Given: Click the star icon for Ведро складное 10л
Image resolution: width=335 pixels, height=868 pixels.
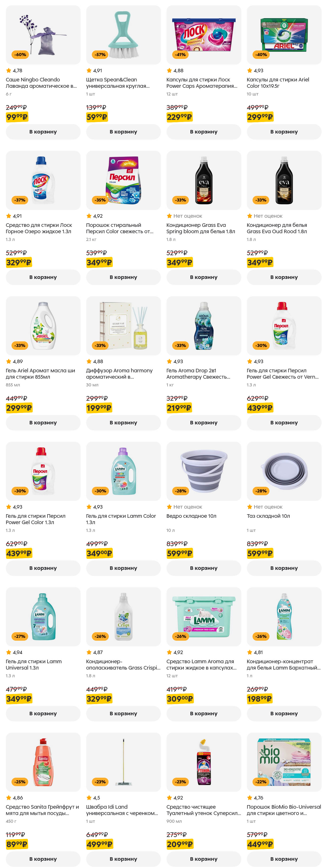Looking at the screenshot, I should point(169,507).
